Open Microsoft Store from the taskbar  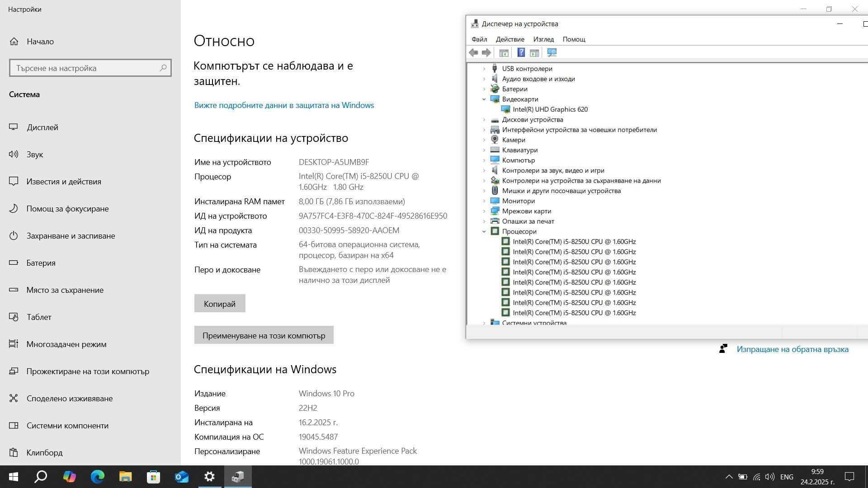(153, 477)
